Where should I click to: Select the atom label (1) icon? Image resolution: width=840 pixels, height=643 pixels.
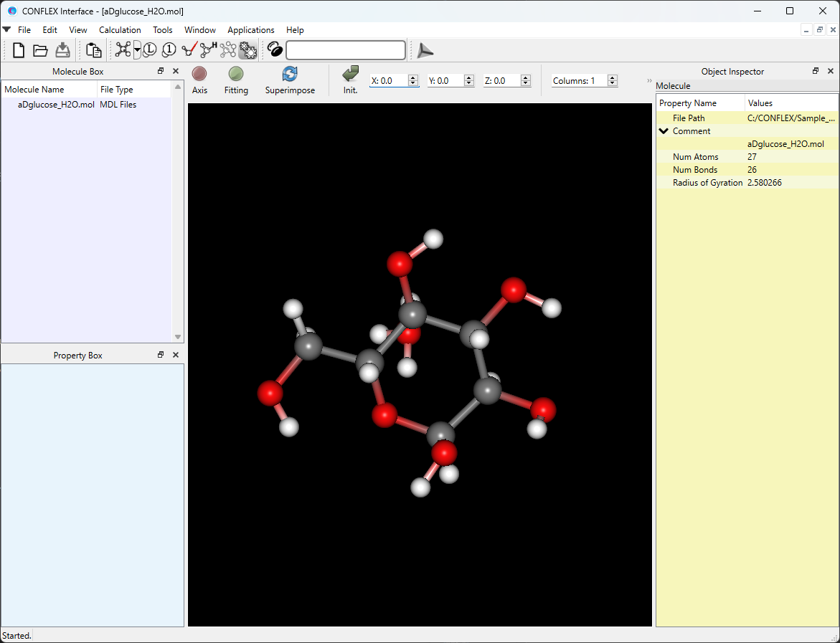click(169, 50)
